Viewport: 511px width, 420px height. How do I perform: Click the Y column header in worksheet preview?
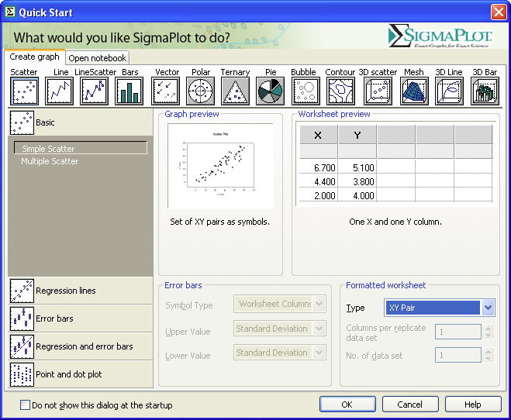[x=357, y=135]
